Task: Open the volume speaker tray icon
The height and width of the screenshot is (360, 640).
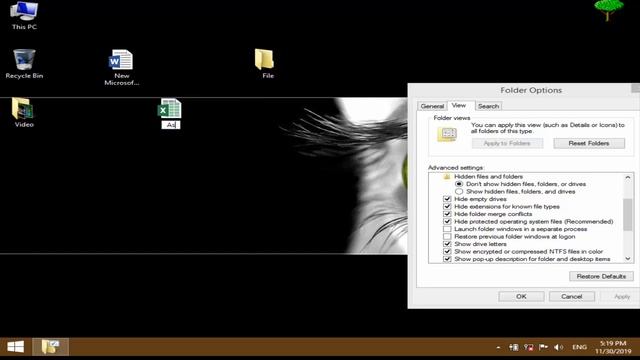Action: pos(558,347)
